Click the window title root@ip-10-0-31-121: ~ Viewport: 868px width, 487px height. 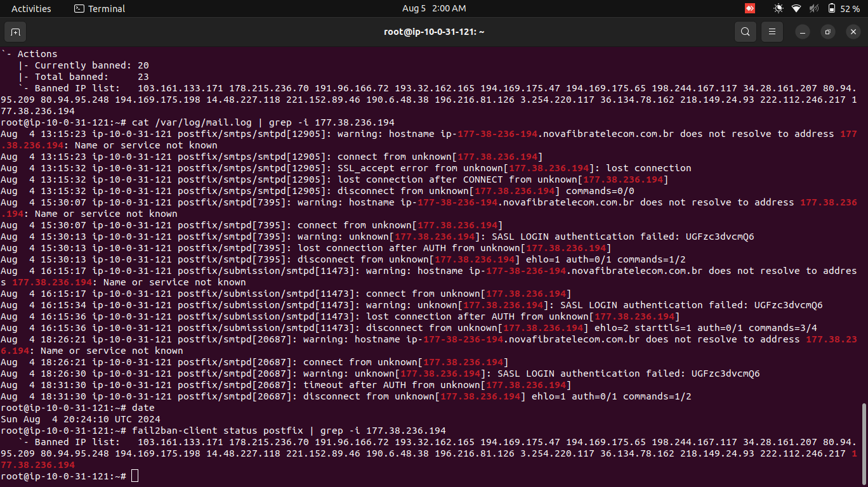point(434,32)
